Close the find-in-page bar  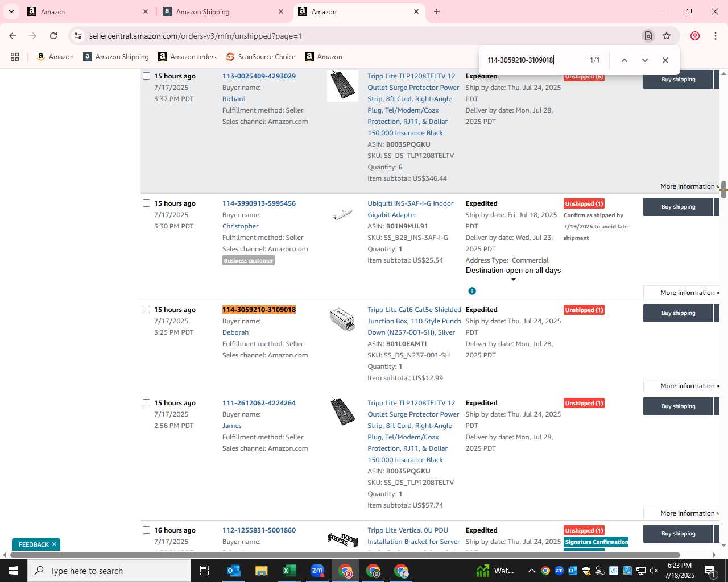(x=665, y=60)
